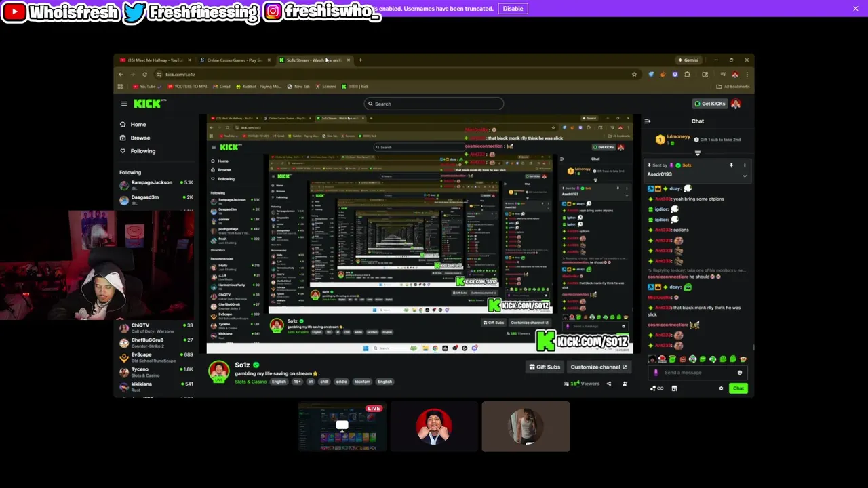
Task: Click the user icon right of outer share icon
Action: click(x=625, y=384)
